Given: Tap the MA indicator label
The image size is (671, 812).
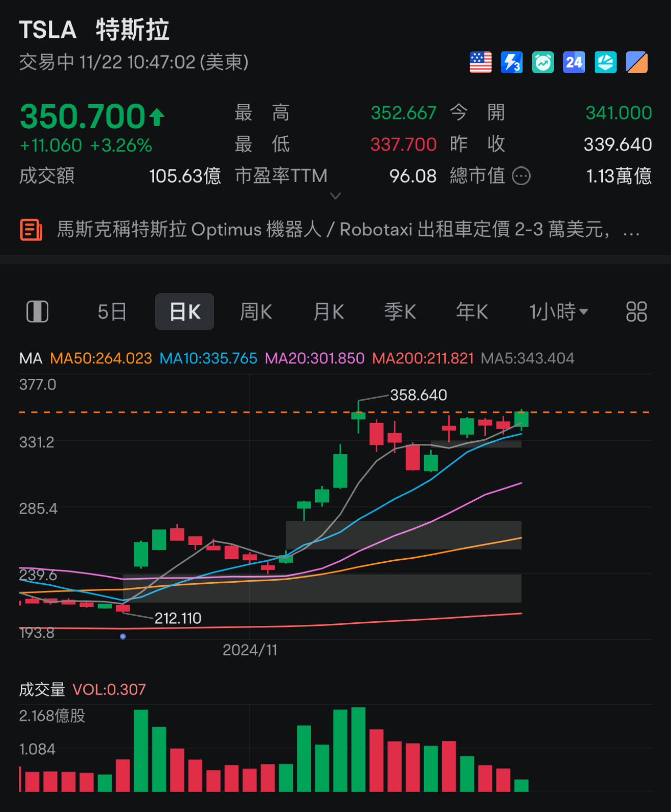Looking at the screenshot, I should click(30, 358).
